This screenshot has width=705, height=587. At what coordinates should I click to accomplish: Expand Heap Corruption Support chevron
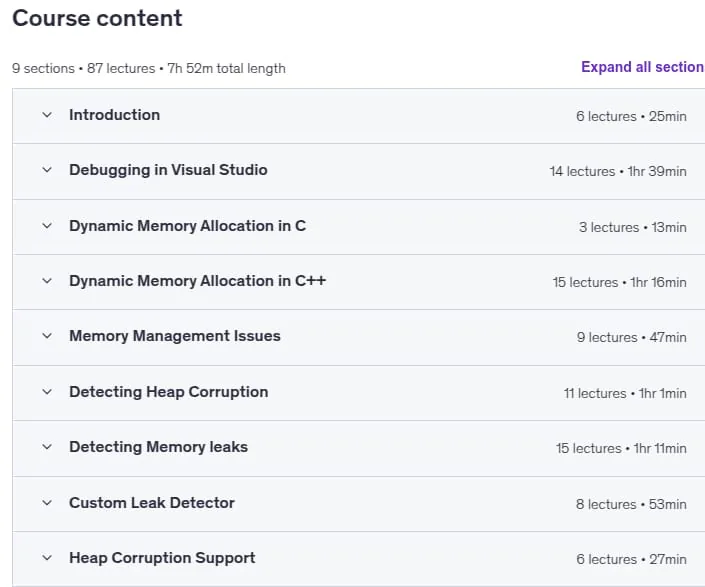point(47,558)
